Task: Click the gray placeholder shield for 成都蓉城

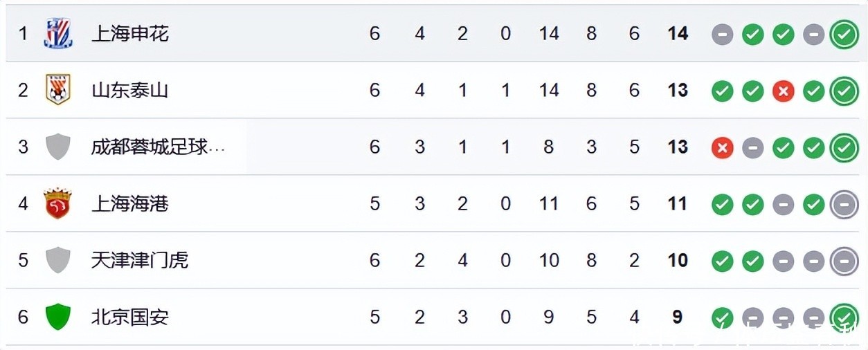Action: (58, 147)
